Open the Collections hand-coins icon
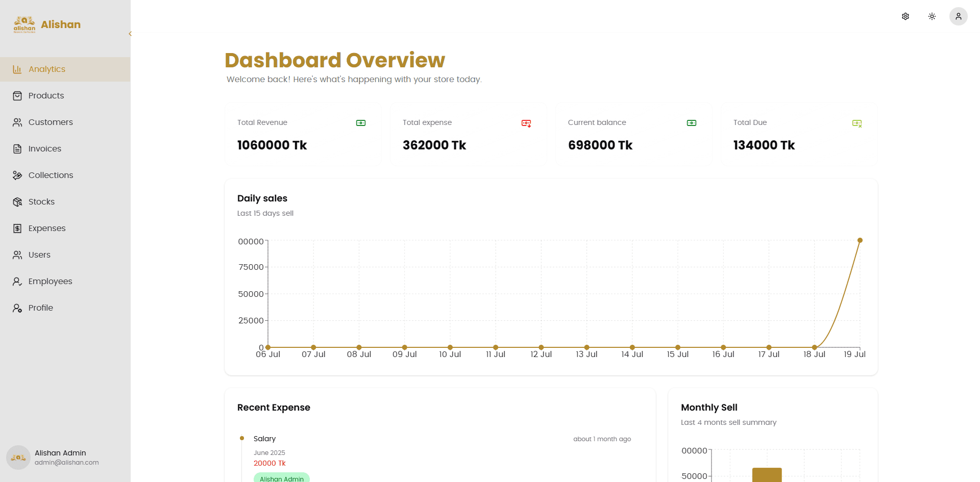 (x=17, y=175)
